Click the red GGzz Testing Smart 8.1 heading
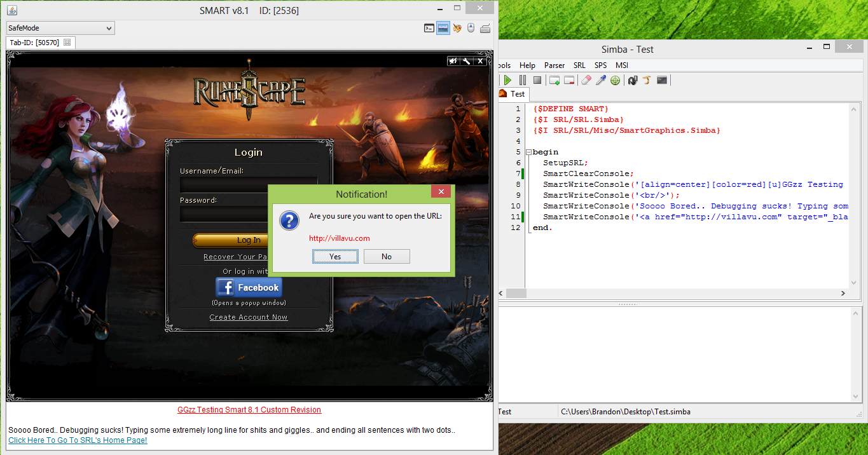The height and width of the screenshot is (455, 868). tap(249, 410)
